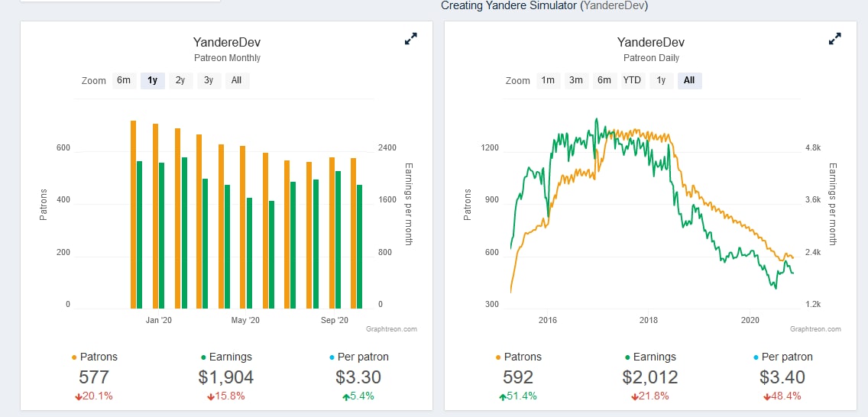Set the Monthly chart zoom to All
The width and height of the screenshot is (868, 417).
[237, 80]
